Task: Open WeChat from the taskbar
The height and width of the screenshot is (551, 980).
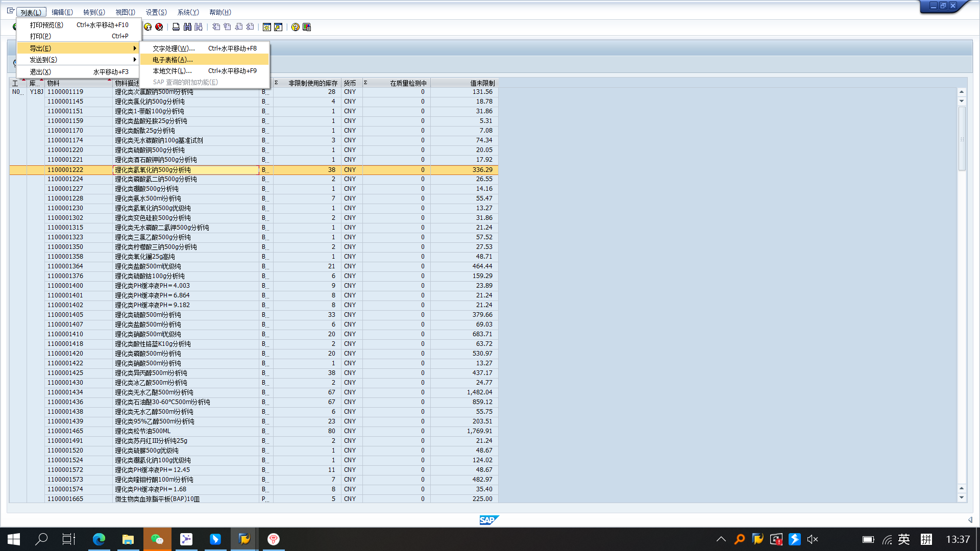Action: point(157,539)
